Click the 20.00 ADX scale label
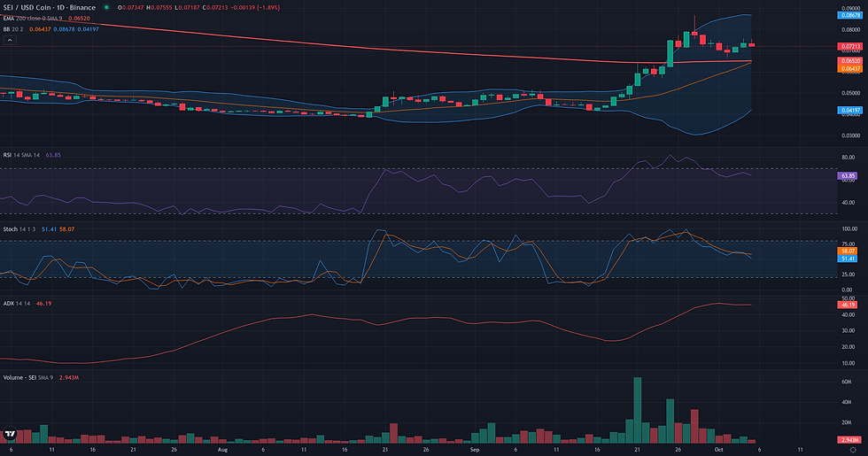The height and width of the screenshot is (456, 868). (x=849, y=347)
